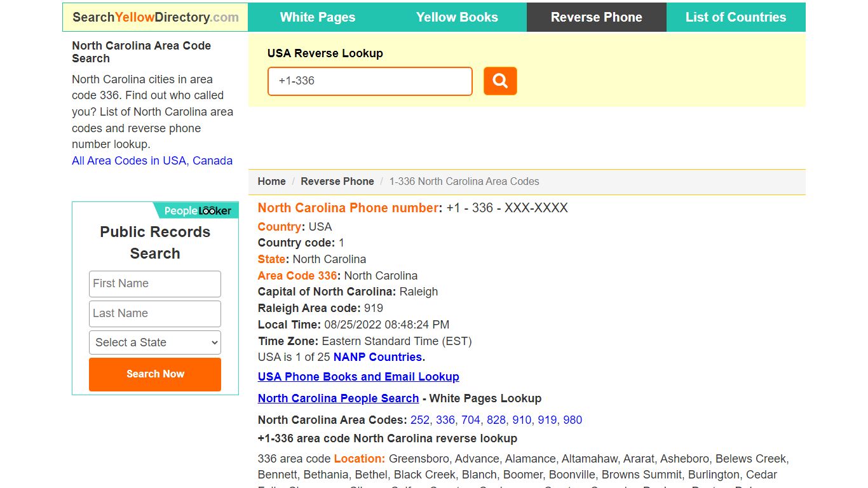
Task: Open area code 980 link
Action: pos(573,420)
